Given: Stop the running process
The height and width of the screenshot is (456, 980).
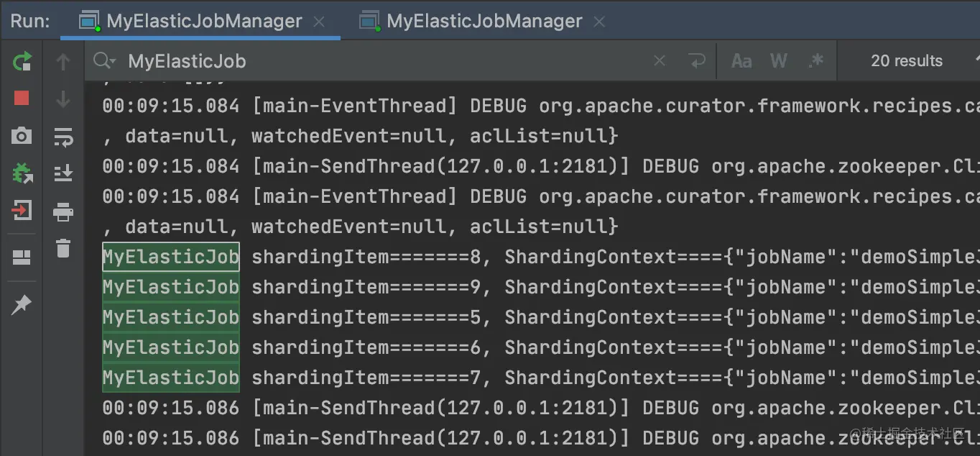Looking at the screenshot, I should 22,98.
